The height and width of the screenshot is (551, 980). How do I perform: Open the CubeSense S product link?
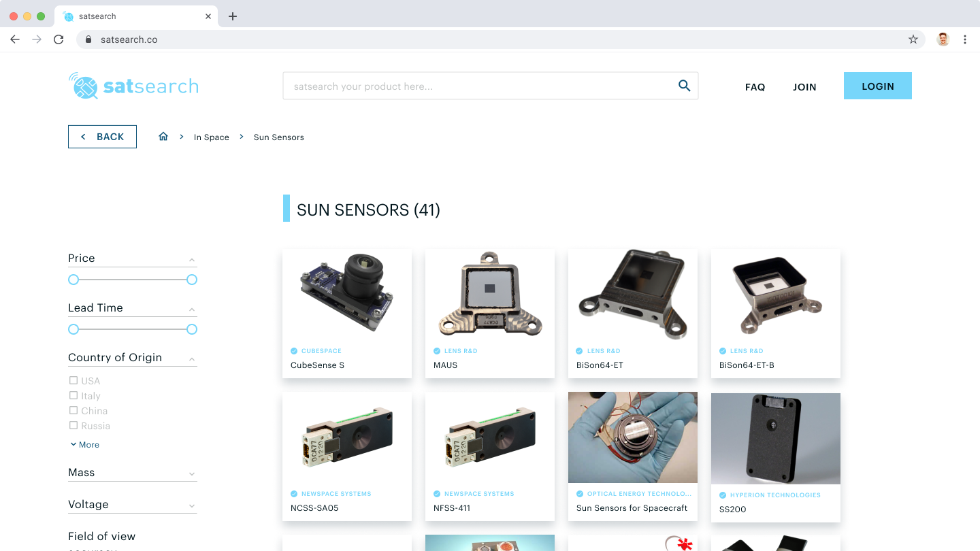coord(318,365)
